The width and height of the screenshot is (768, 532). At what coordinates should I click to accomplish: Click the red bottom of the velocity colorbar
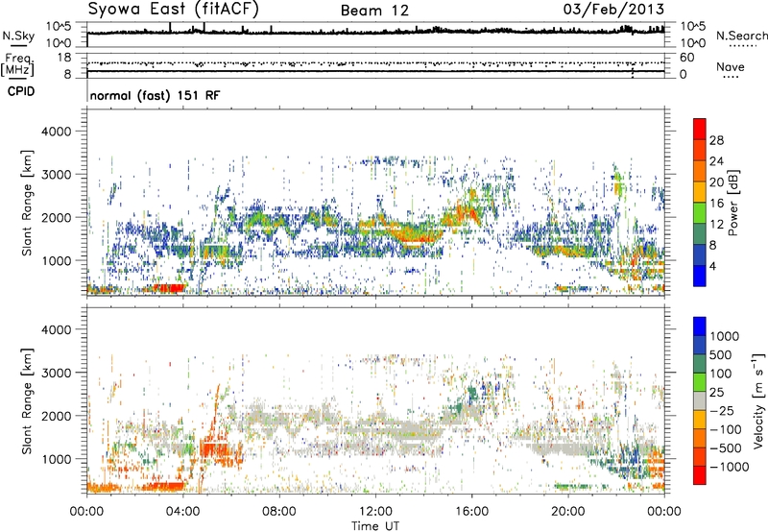point(700,475)
